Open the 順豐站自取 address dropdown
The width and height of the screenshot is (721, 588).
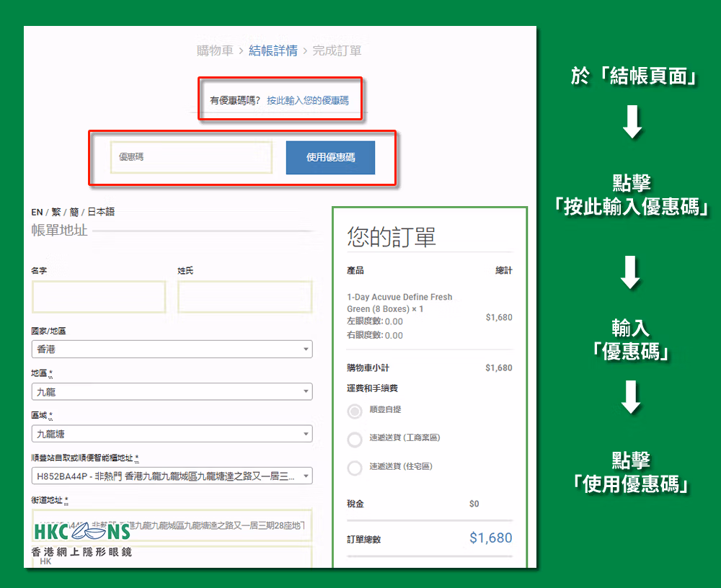point(172,476)
